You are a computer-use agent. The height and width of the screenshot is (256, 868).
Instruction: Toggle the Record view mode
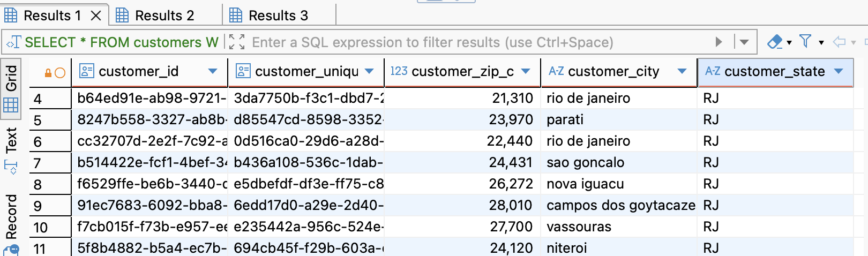[x=11, y=216]
